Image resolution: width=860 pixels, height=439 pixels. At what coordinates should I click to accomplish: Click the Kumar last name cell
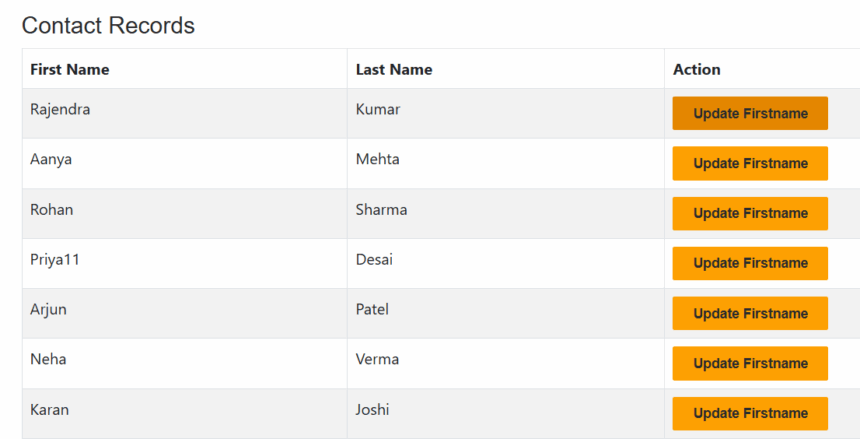[378, 110]
